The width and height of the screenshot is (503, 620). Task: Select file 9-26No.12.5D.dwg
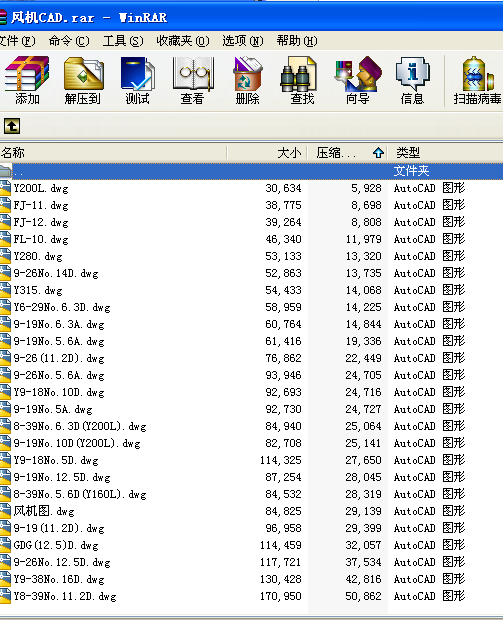[62, 562]
